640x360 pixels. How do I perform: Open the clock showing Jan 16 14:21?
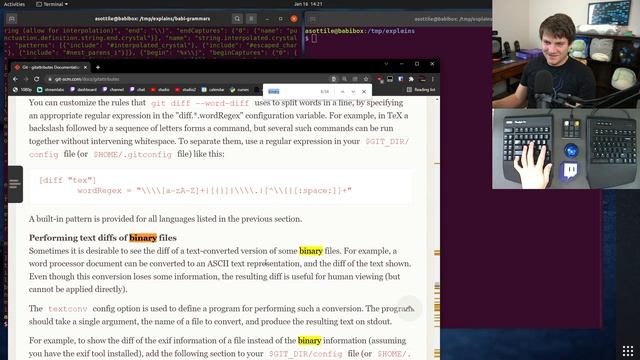coord(308,4)
